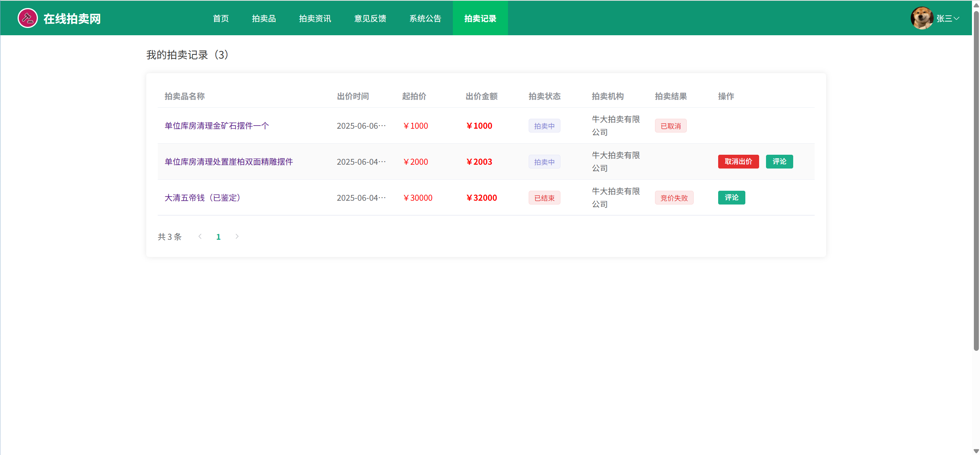Click the vertical page scrollbar
The image size is (980, 455).
pos(976,180)
